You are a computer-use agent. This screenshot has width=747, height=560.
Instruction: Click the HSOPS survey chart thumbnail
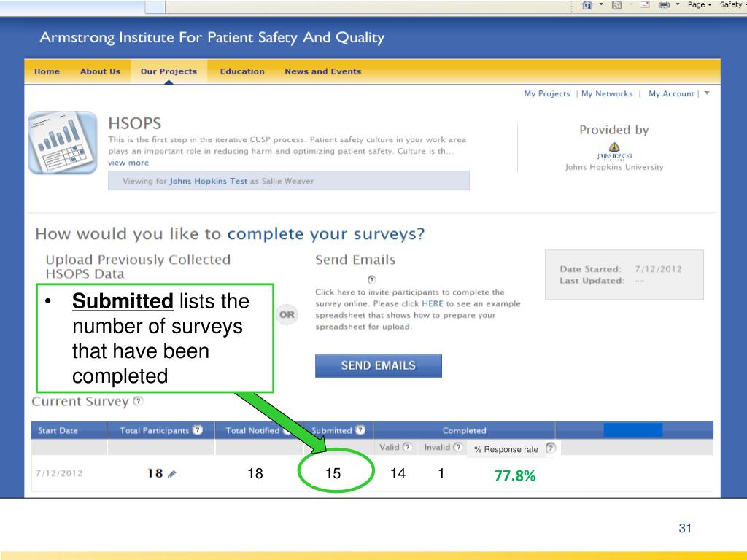63,142
